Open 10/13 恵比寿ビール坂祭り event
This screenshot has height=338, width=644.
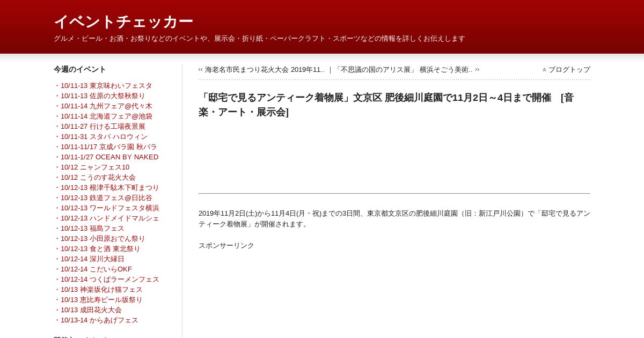point(101,300)
